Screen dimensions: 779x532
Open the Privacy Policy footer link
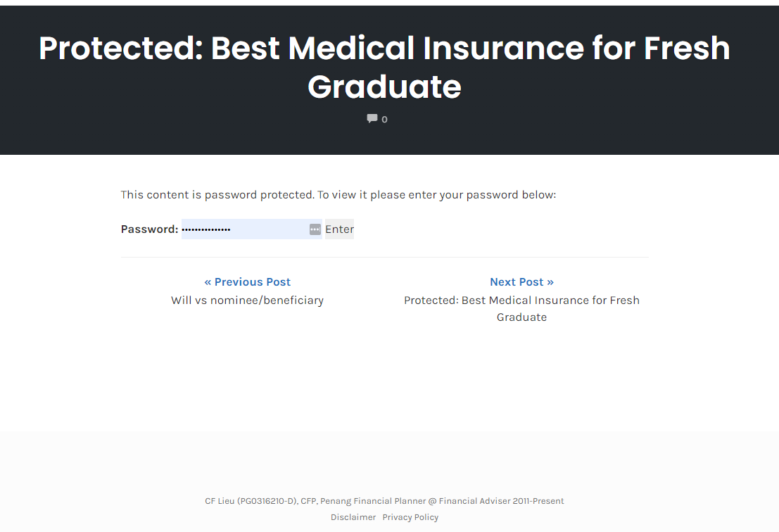coord(410,517)
